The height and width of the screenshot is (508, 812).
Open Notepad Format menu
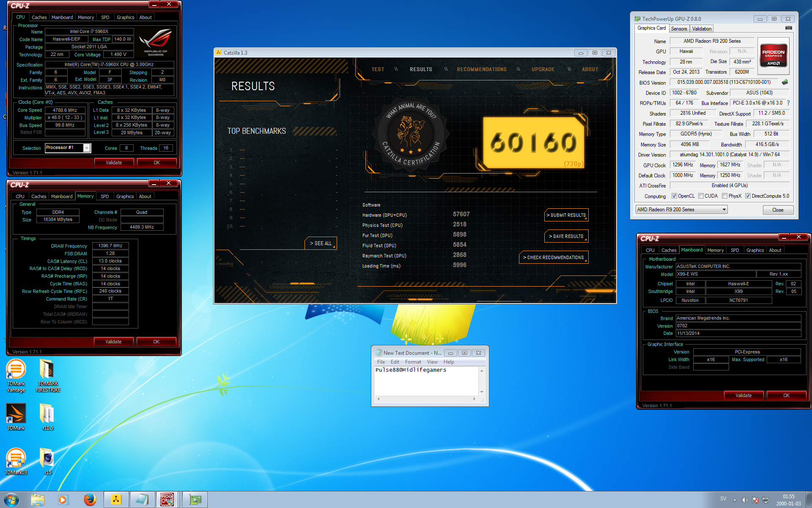point(413,362)
